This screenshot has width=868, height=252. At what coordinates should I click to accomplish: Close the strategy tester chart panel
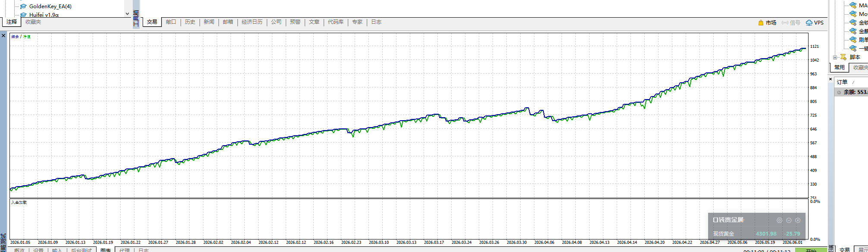[3, 36]
